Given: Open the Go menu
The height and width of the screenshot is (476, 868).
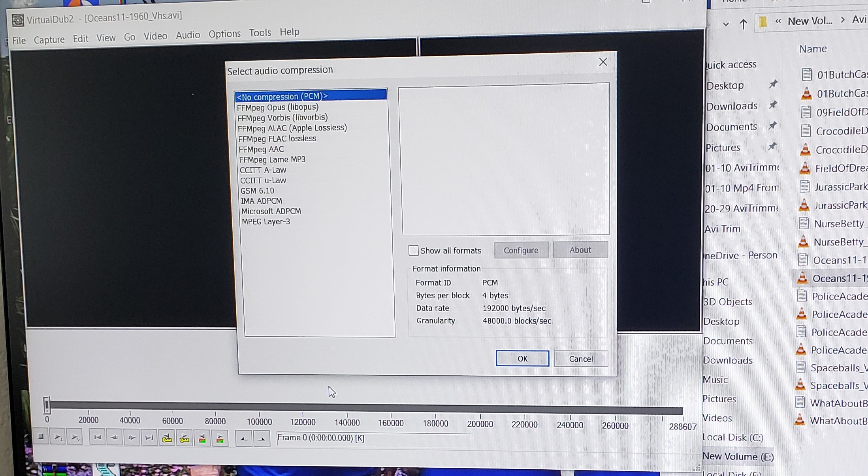Looking at the screenshot, I should 129,37.
